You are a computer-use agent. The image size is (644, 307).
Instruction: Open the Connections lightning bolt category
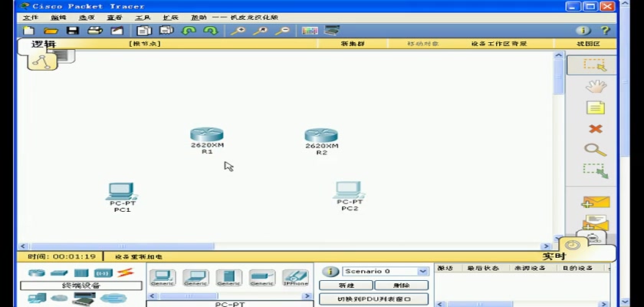[x=125, y=272]
